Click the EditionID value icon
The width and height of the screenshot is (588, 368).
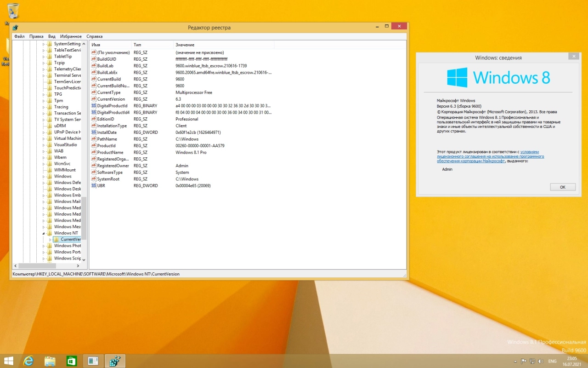tap(94, 119)
